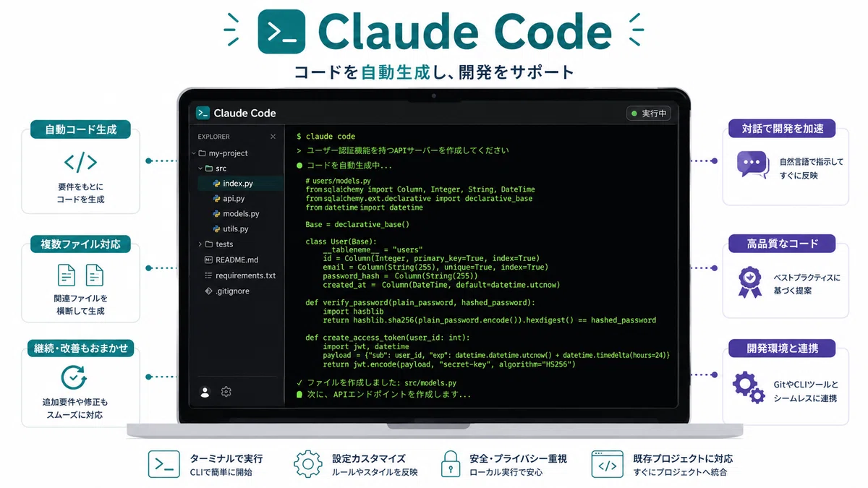Click the '# users/models.py' comment line

tap(339, 181)
